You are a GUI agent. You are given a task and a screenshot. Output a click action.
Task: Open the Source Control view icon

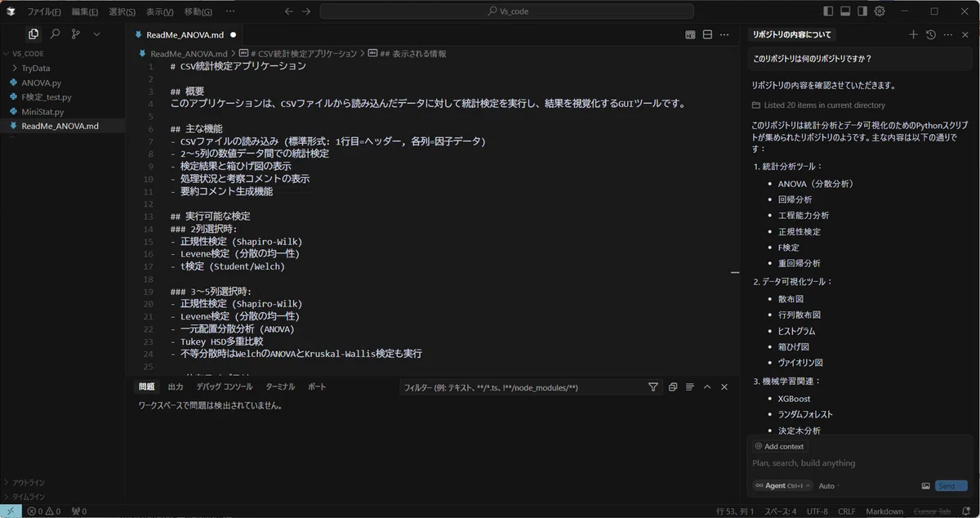[76, 34]
